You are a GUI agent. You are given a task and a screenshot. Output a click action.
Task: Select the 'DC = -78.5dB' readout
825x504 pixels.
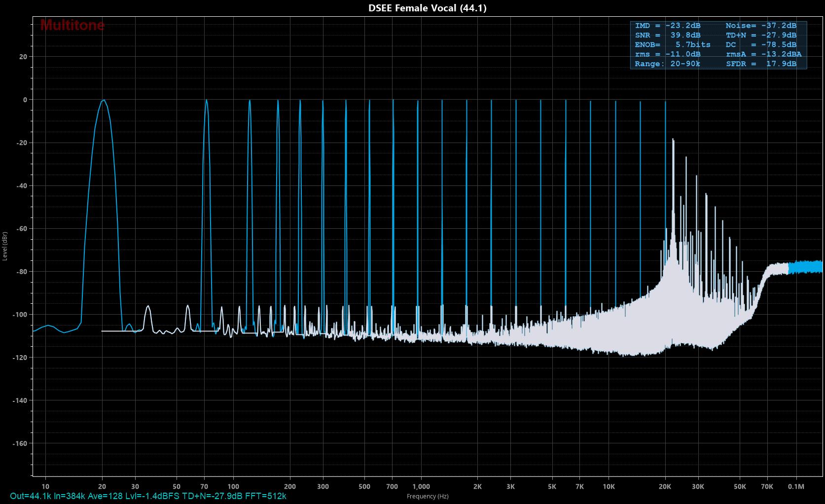tap(761, 45)
